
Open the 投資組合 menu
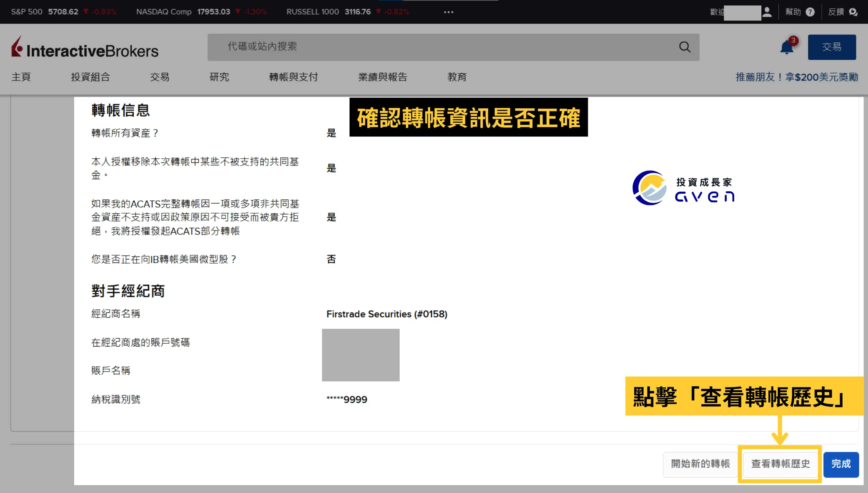90,77
